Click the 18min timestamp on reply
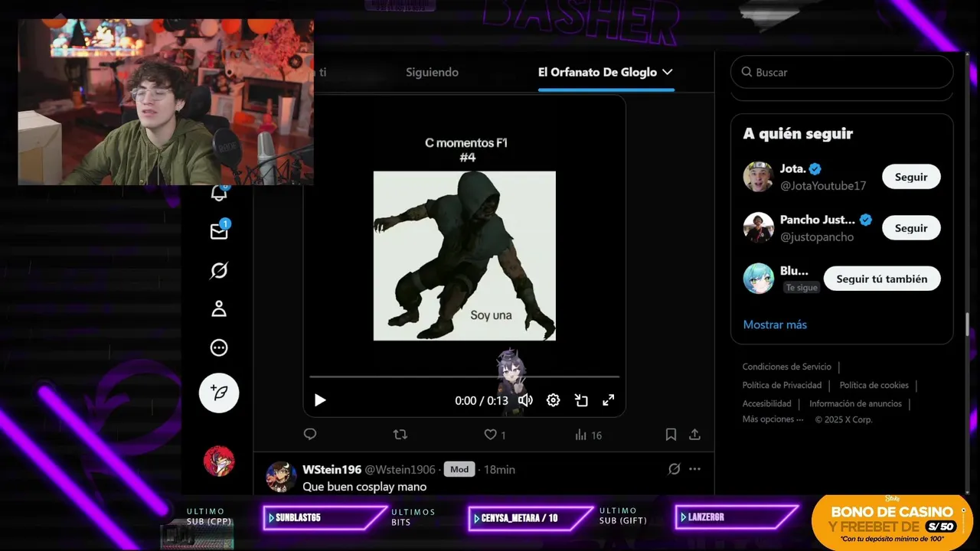 pos(499,469)
